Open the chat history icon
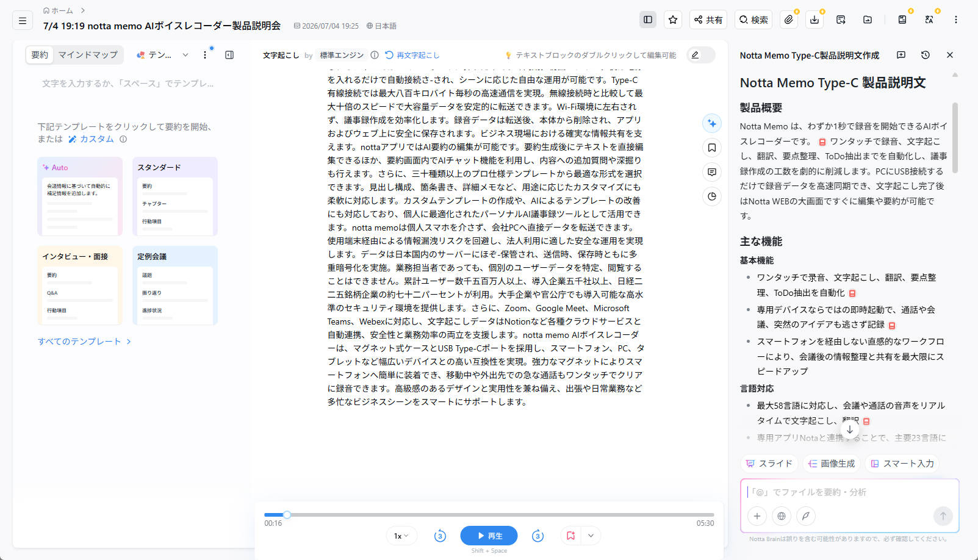The width and height of the screenshot is (978, 560). click(926, 55)
